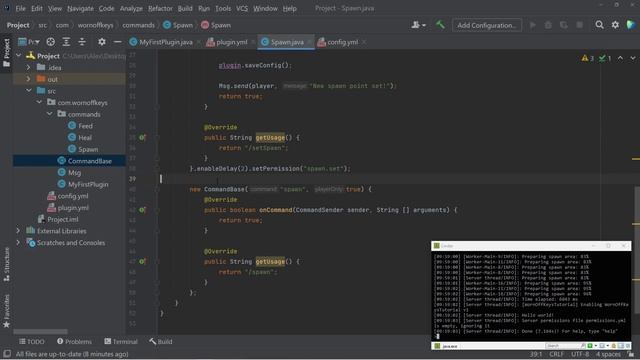Click horizontal scrollbar in Project panel
Screen dimensions: 640x360
tap(40, 331)
